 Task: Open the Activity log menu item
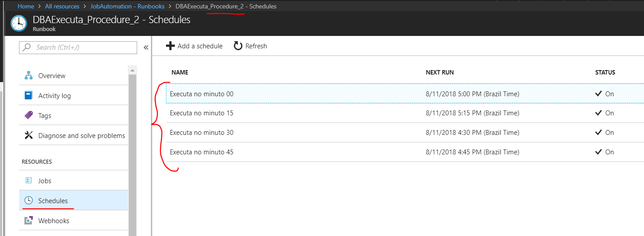54,95
